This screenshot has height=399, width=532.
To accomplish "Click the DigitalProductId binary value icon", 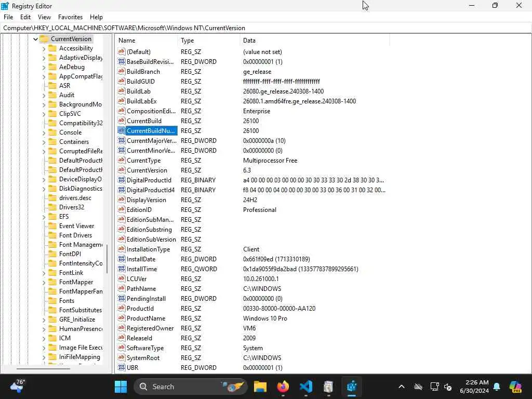I will point(122,180).
